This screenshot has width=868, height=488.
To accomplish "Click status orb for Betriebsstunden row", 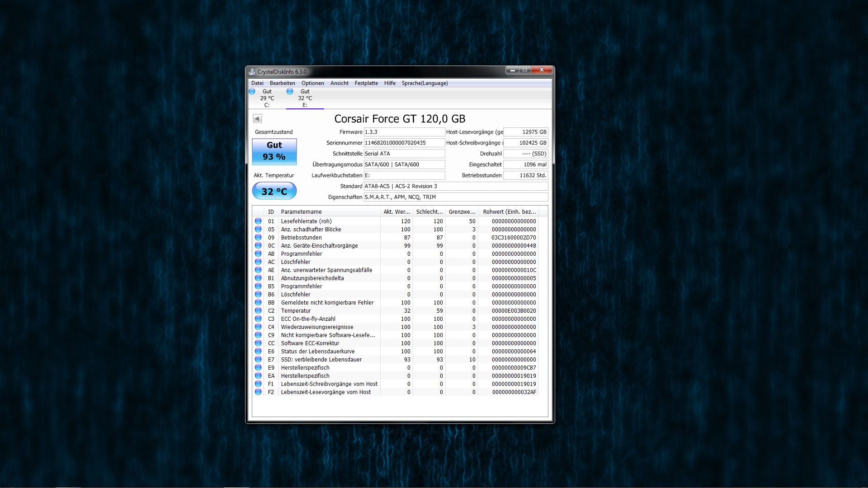I will pos(258,238).
